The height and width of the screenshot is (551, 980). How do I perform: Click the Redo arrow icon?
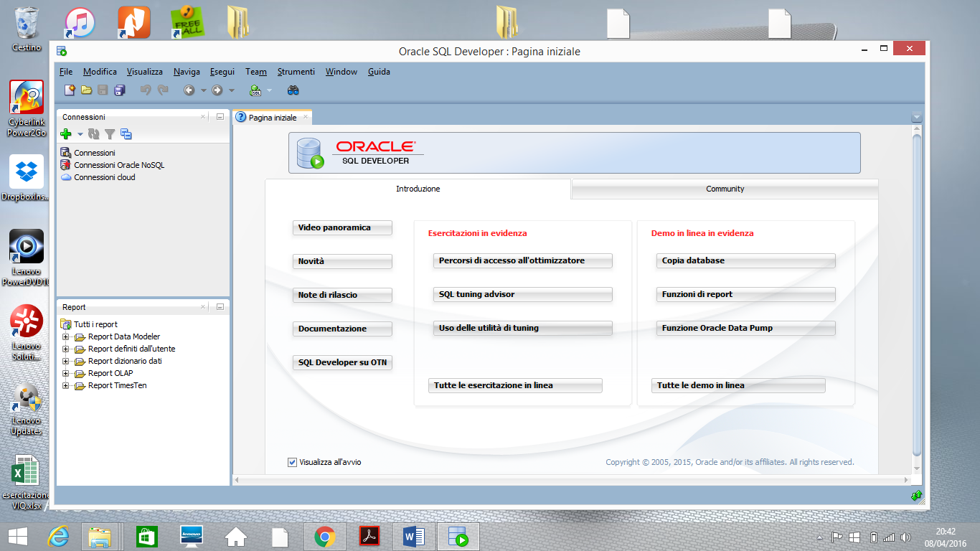click(163, 90)
